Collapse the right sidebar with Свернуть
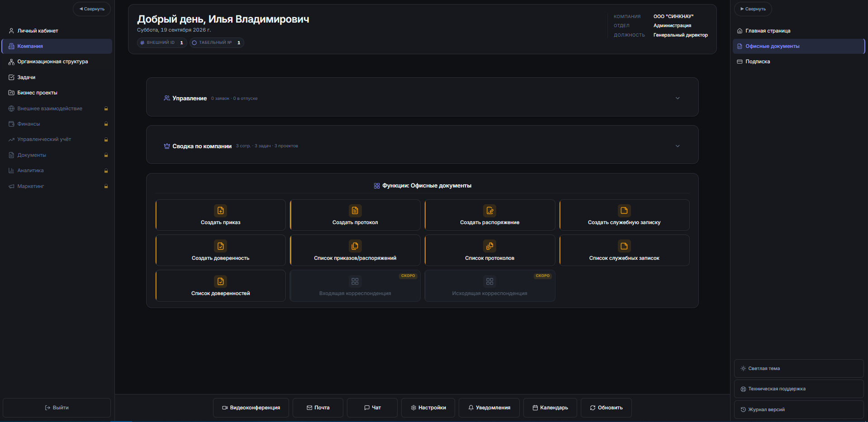868x422 pixels. point(753,9)
